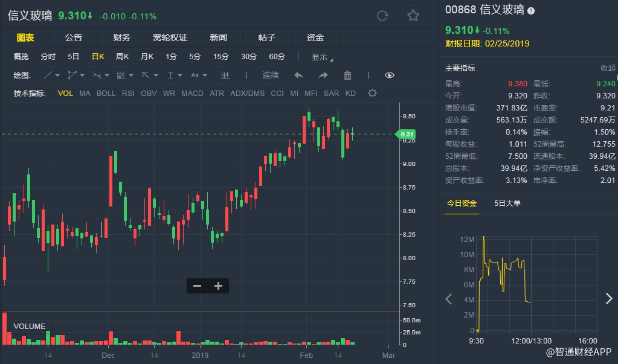The width and height of the screenshot is (618, 364).
Task: Open the technical indicator settings gear
Action: (x=372, y=93)
